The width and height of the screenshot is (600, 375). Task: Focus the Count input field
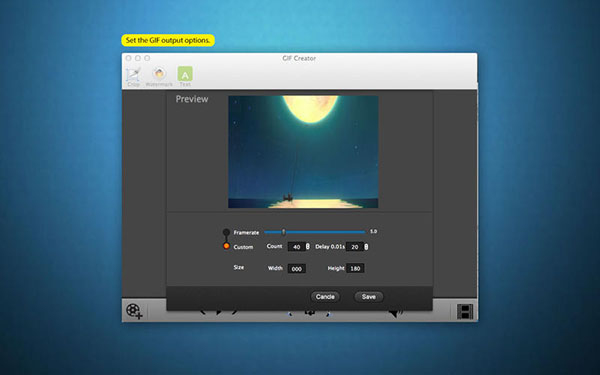click(297, 247)
